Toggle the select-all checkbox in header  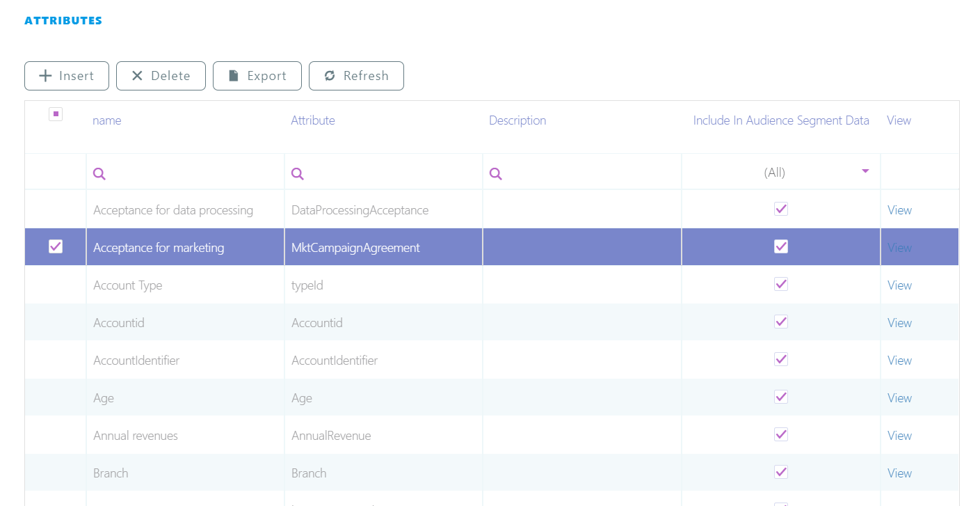56,114
